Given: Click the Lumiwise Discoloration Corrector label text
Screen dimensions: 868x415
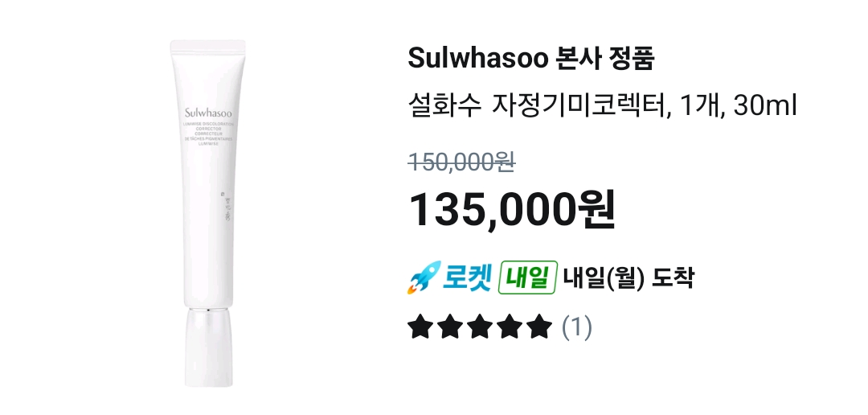Looking at the screenshot, I should [209, 134].
